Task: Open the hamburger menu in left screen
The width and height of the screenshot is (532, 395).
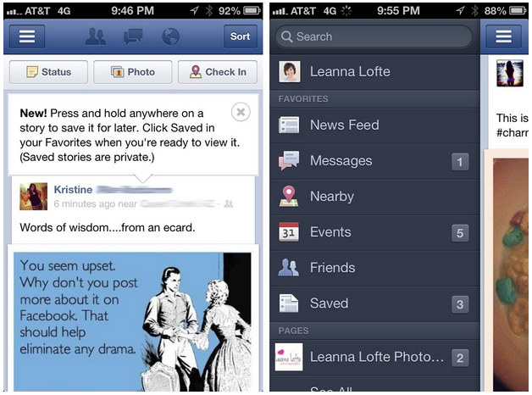Action: (x=27, y=36)
